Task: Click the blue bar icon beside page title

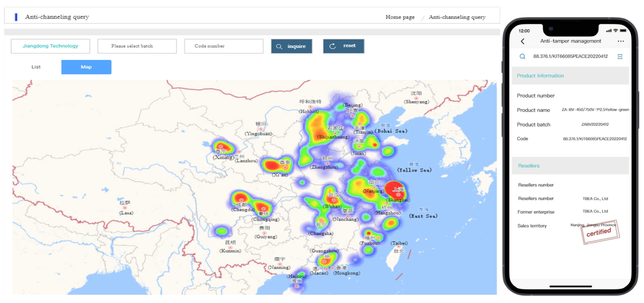Action: pyautogui.click(x=16, y=17)
